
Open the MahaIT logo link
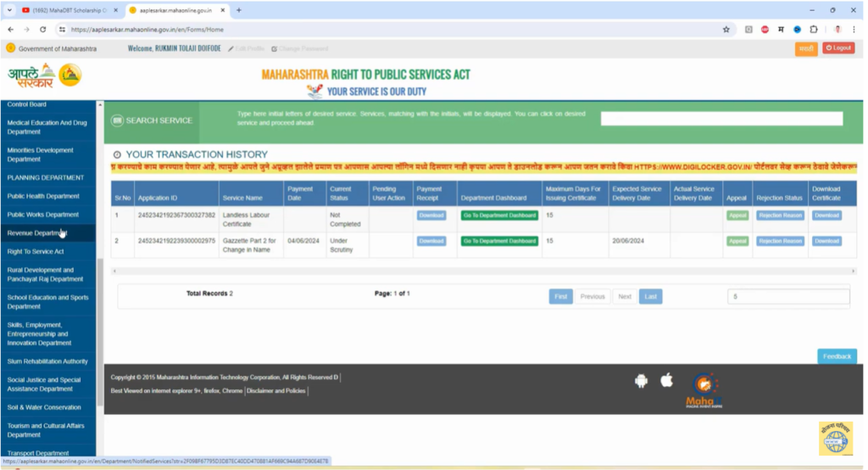(704, 390)
